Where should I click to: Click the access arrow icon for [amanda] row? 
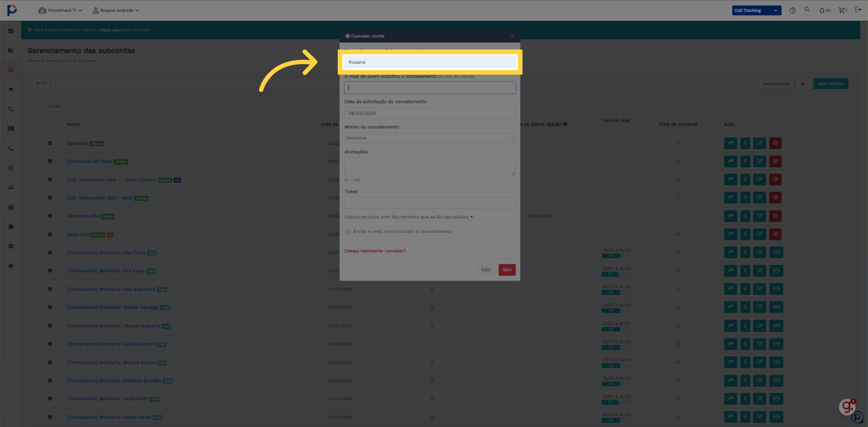pos(731,143)
